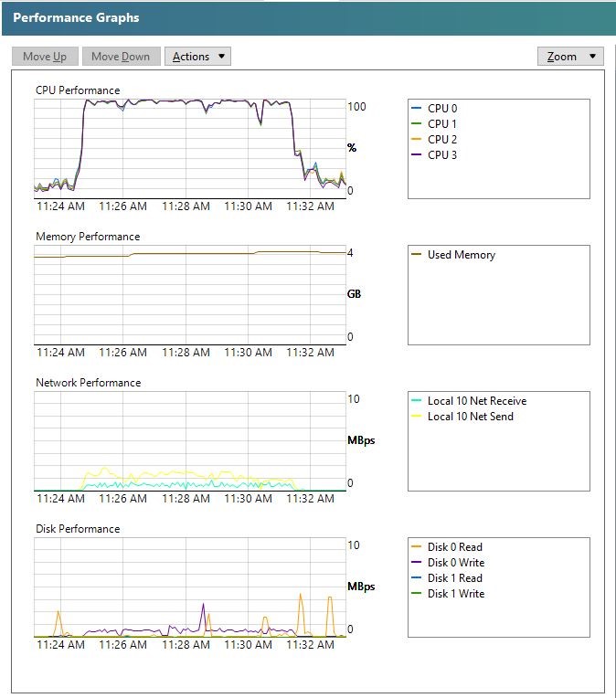Select the CPU 1 legend entry
Viewport: 616px width, 698px height.
tap(441, 124)
